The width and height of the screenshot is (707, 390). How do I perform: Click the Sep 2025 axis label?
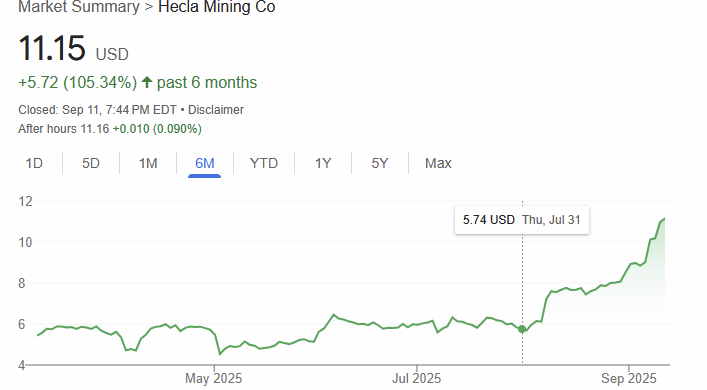click(629, 378)
